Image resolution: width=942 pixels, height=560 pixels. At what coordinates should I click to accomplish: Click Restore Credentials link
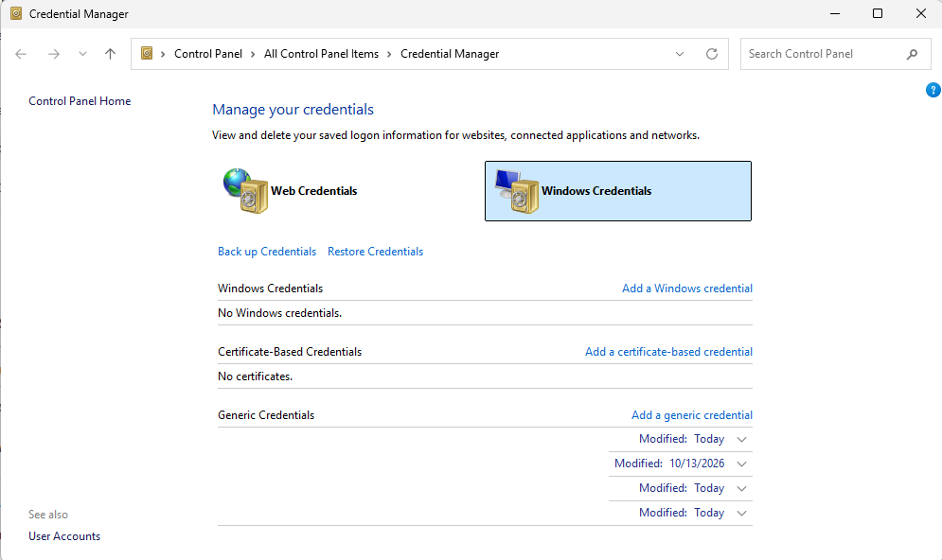pyautogui.click(x=376, y=252)
